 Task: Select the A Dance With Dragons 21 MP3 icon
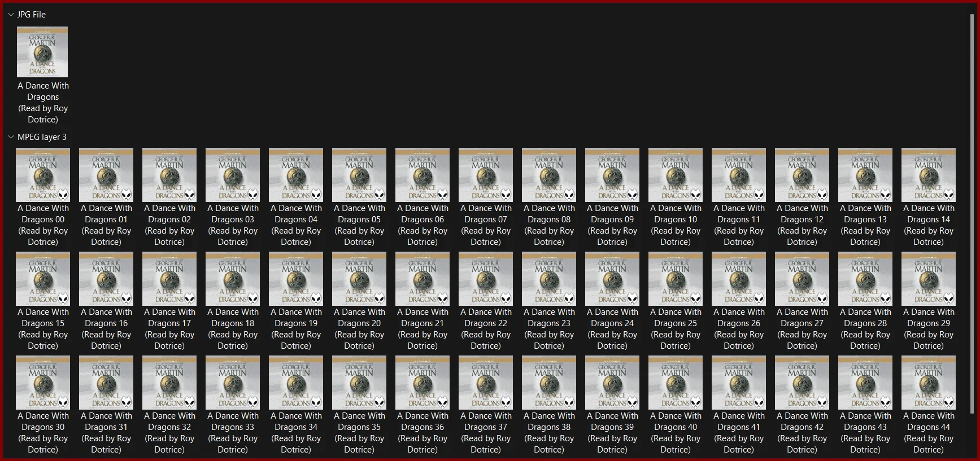point(423,279)
